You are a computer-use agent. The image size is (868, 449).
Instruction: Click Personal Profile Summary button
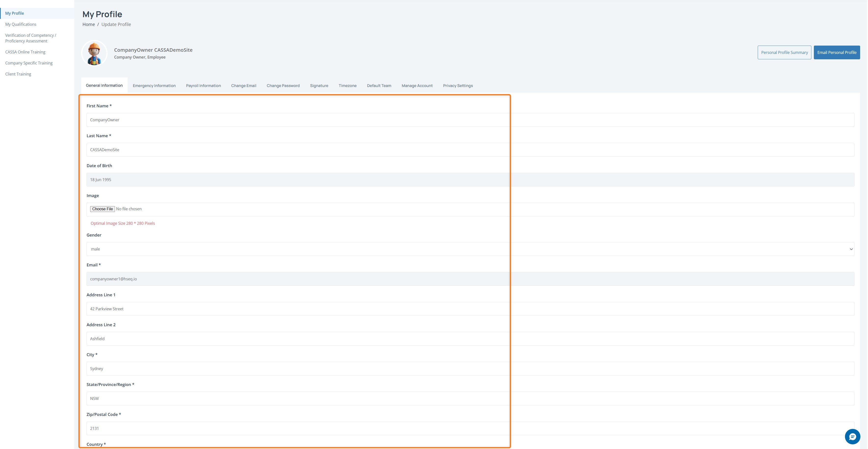tap(784, 53)
